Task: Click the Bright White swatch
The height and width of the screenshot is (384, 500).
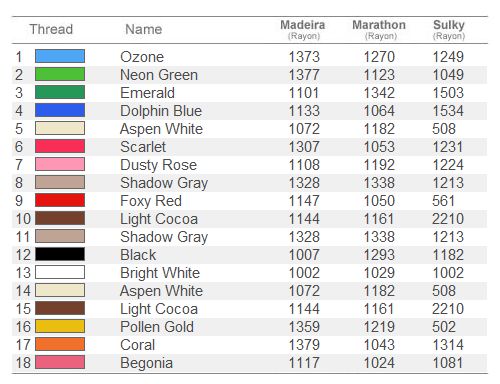Action: (60, 272)
